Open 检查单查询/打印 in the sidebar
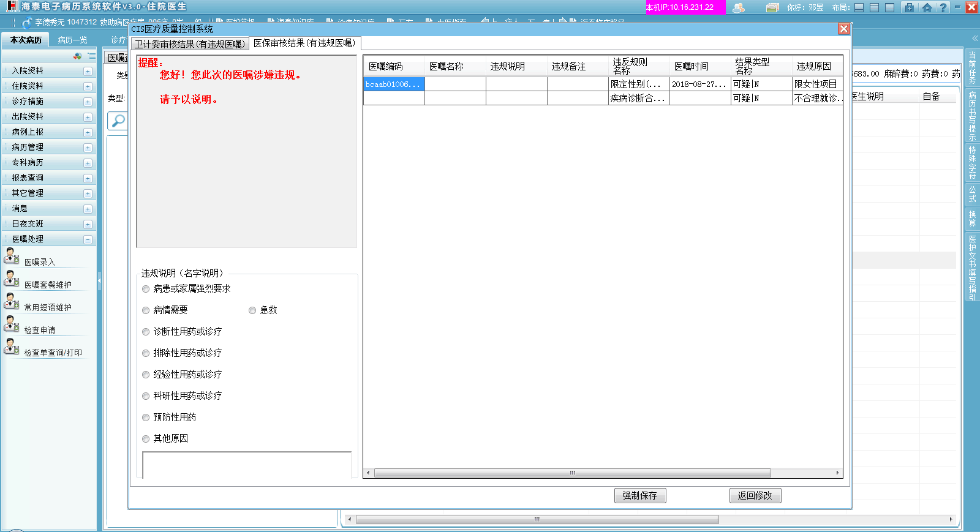The image size is (980, 532). [x=53, y=353]
